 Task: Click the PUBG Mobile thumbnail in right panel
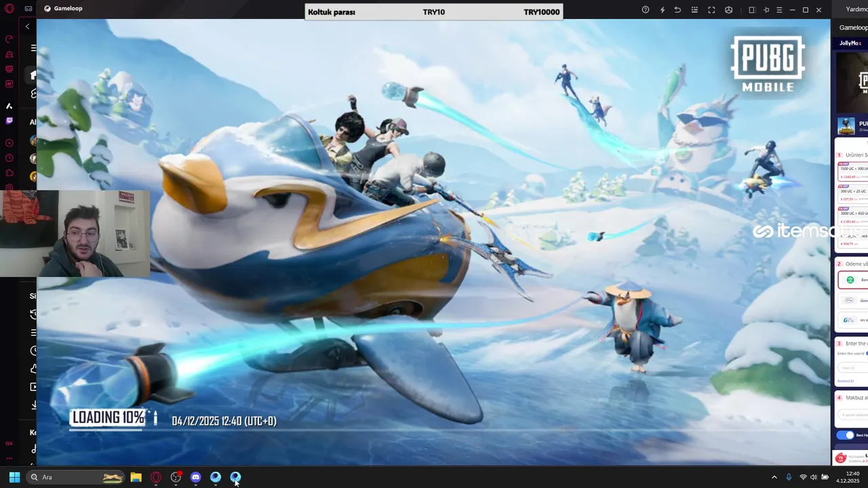pos(852,81)
